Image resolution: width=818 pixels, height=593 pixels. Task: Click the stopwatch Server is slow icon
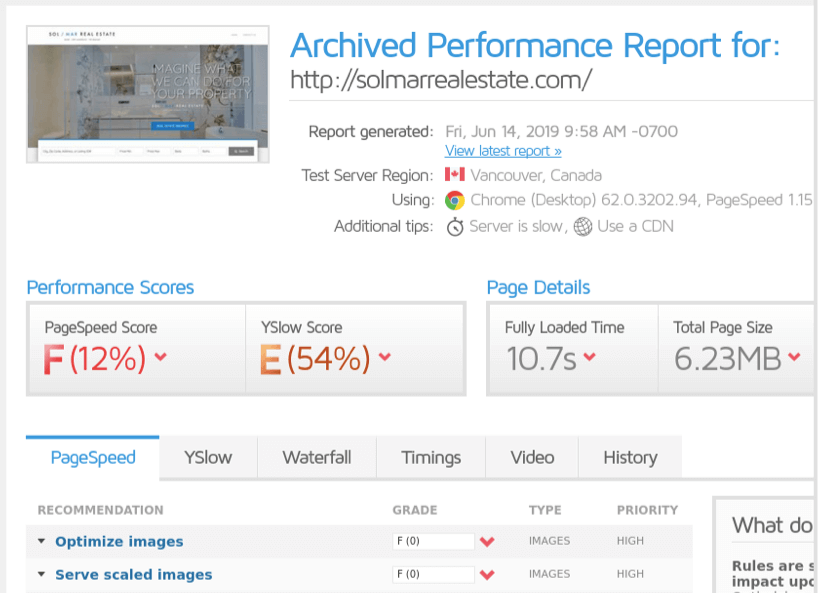(455, 227)
